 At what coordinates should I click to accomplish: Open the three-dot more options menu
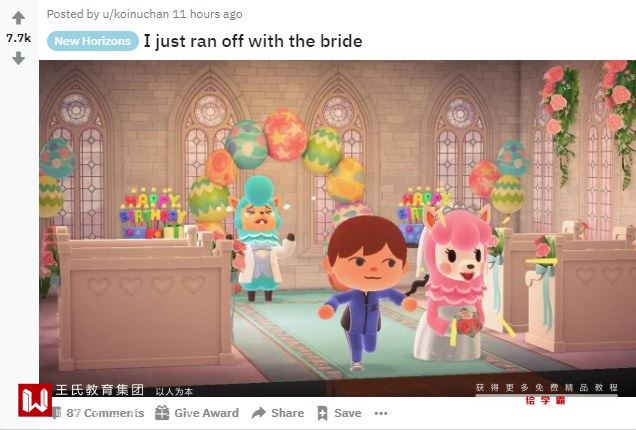point(380,413)
